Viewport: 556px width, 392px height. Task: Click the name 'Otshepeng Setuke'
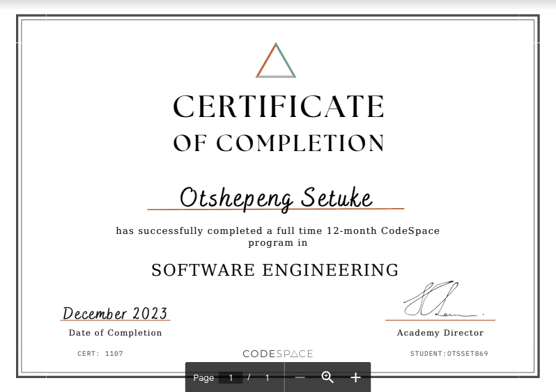tap(276, 199)
